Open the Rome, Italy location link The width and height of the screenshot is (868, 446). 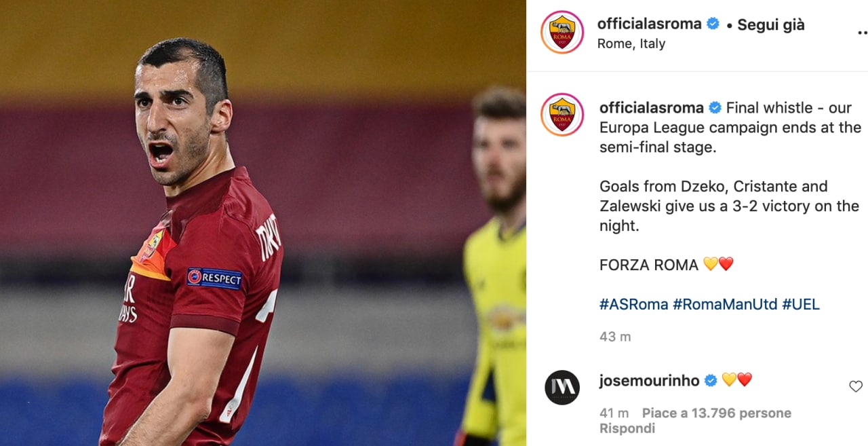click(x=631, y=43)
